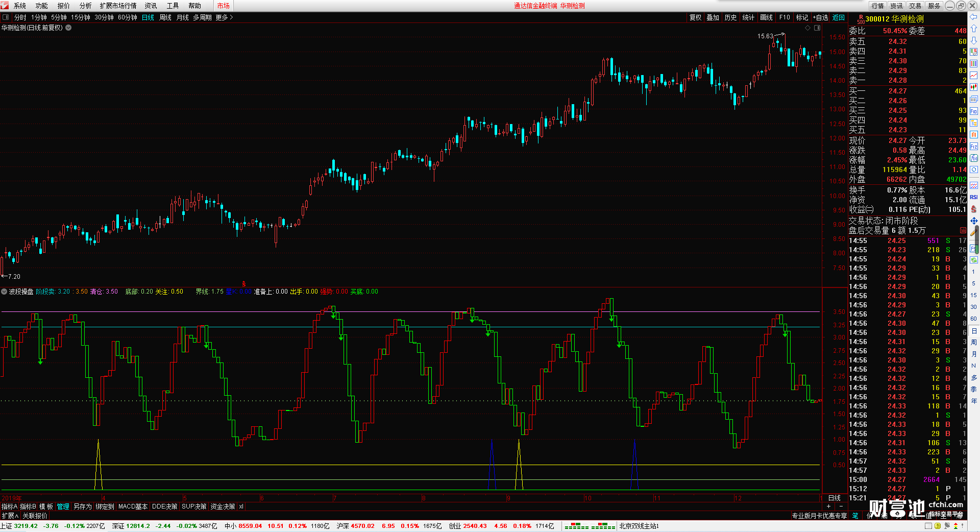
Task: Expand the 更多 periods dropdown
Action: (x=224, y=17)
